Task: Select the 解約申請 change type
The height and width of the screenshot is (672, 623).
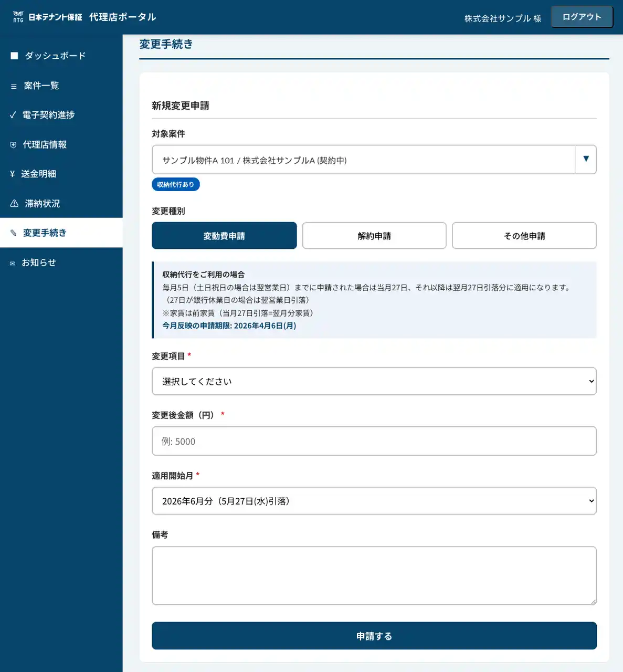Action: [x=374, y=236]
